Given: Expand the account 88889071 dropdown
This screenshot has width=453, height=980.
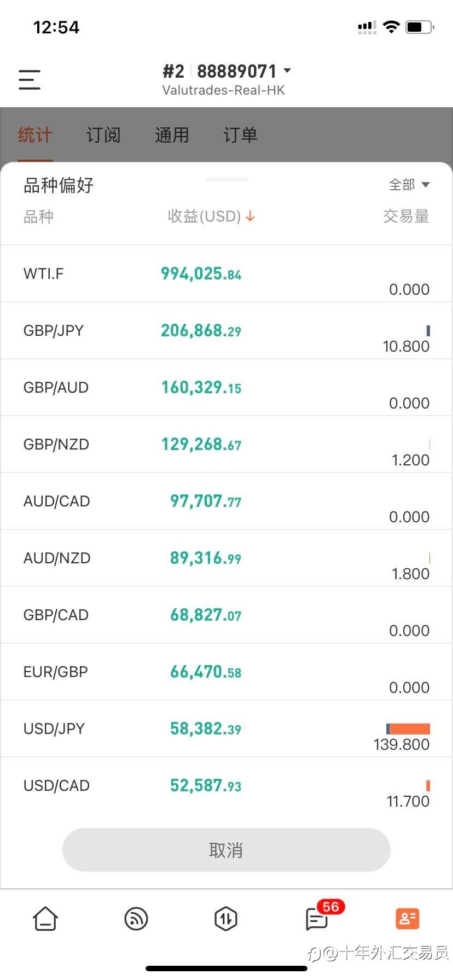Looking at the screenshot, I should [287, 71].
